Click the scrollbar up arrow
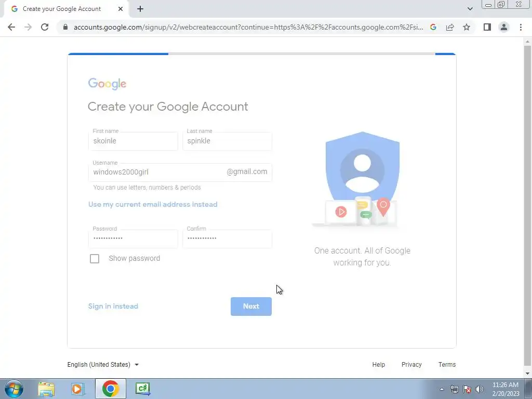This screenshot has height=399, width=532. 527,42
